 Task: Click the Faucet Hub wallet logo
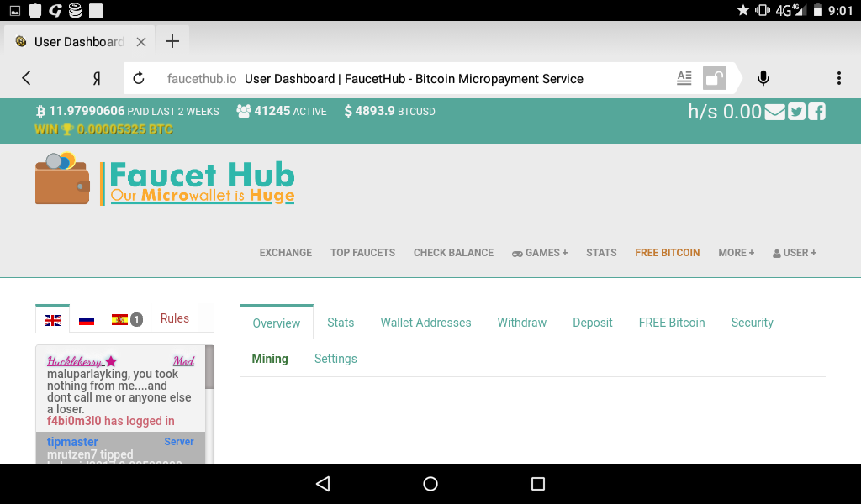pos(165,179)
